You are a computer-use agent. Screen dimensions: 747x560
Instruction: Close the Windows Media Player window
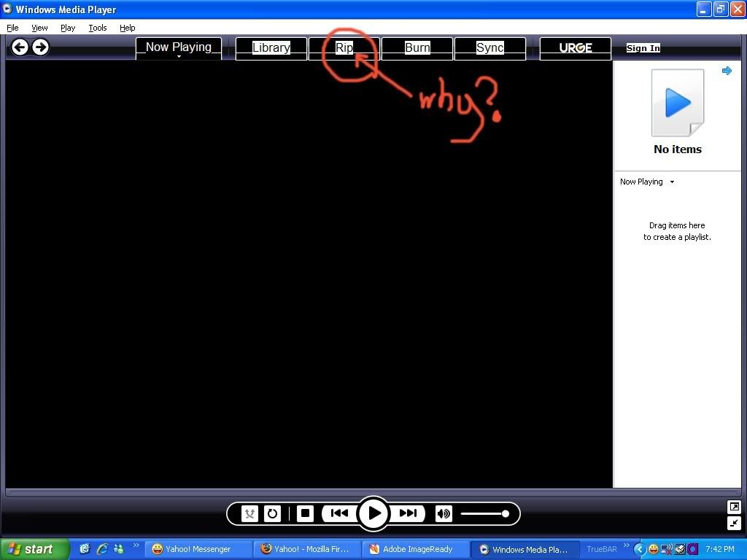(x=738, y=9)
